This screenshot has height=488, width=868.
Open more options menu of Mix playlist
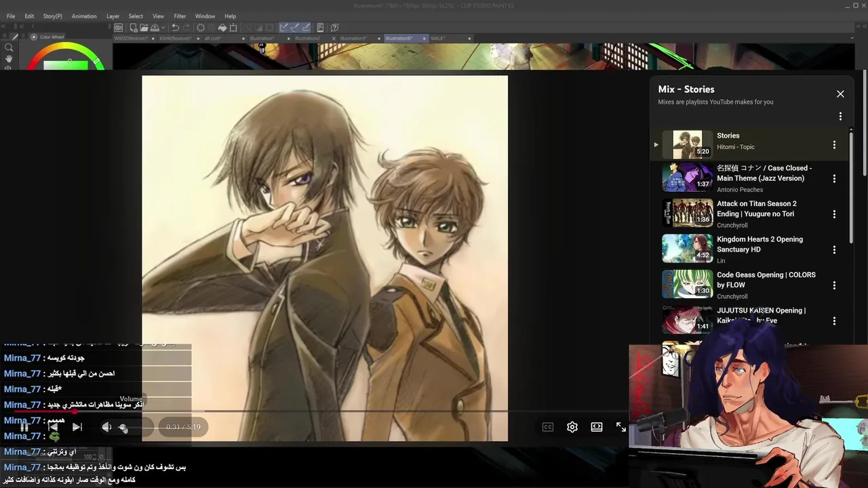tap(840, 117)
